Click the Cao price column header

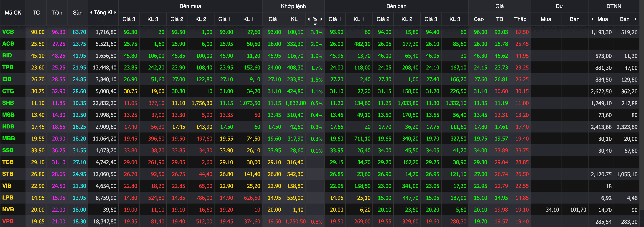click(x=478, y=19)
